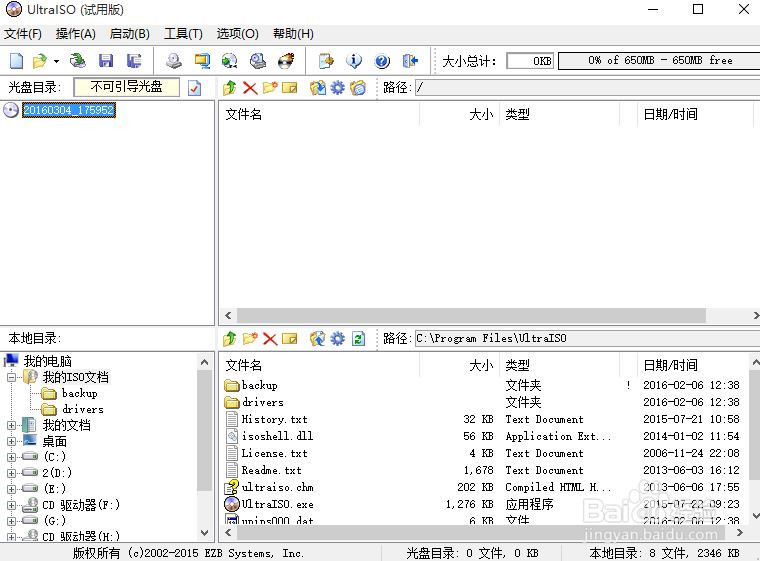
Task: Select the backup folder in file list
Action: pos(259,385)
